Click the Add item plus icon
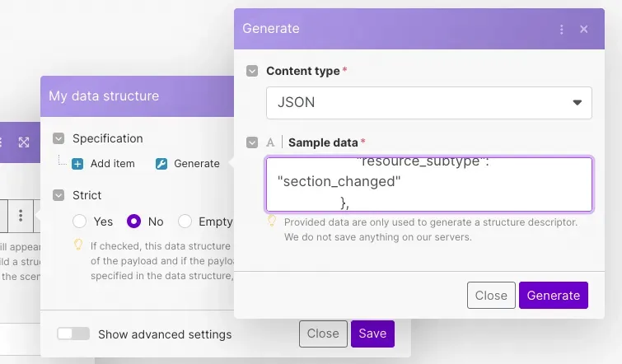This screenshot has width=622, height=364. (x=77, y=164)
